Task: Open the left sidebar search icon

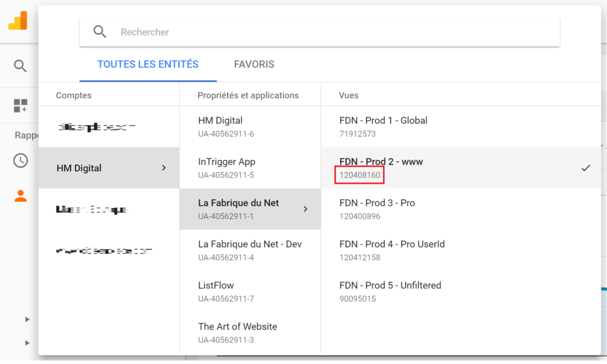Action: [x=20, y=66]
